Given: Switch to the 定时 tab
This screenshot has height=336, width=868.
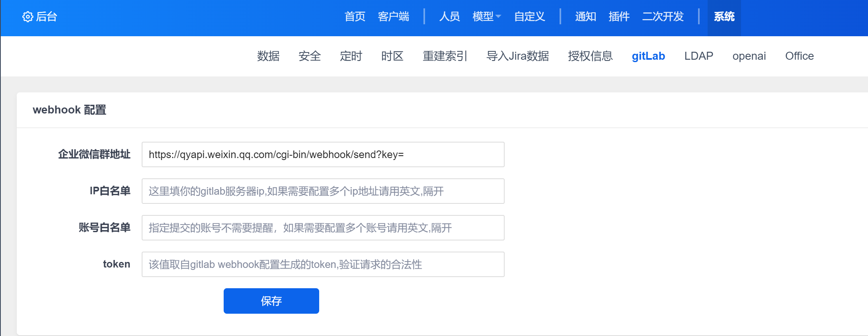Looking at the screenshot, I should (x=351, y=56).
